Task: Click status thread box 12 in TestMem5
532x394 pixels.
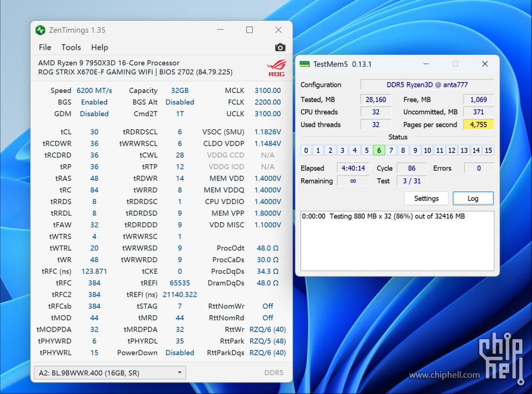Action: (x=452, y=151)
